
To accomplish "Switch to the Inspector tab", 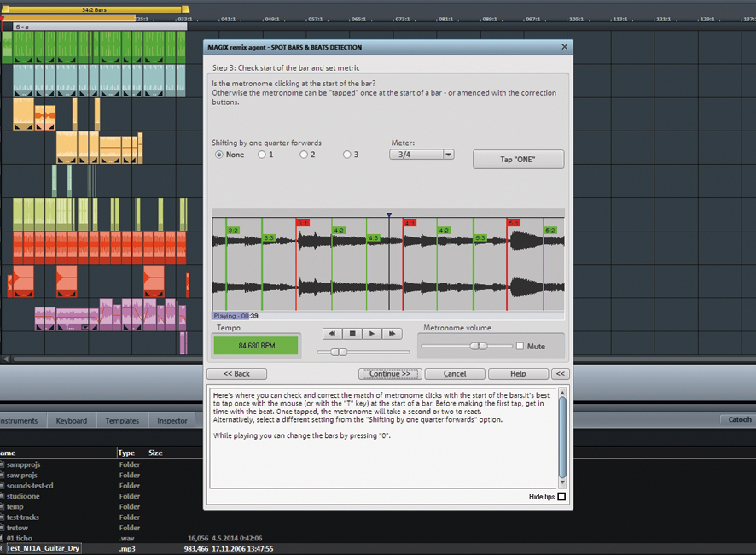I will 172,420.
